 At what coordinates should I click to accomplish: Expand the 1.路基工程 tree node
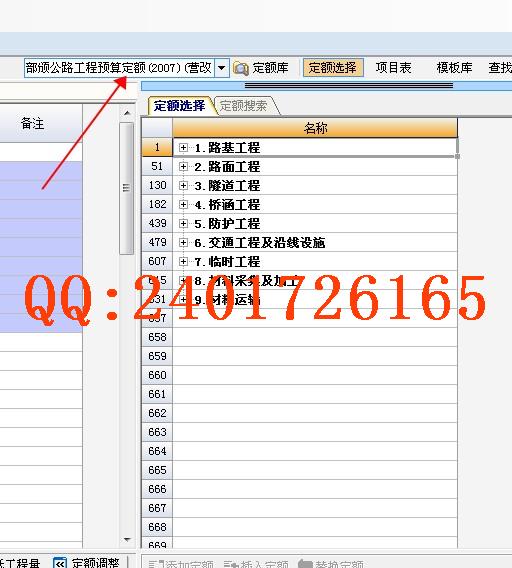pos(183,147)
